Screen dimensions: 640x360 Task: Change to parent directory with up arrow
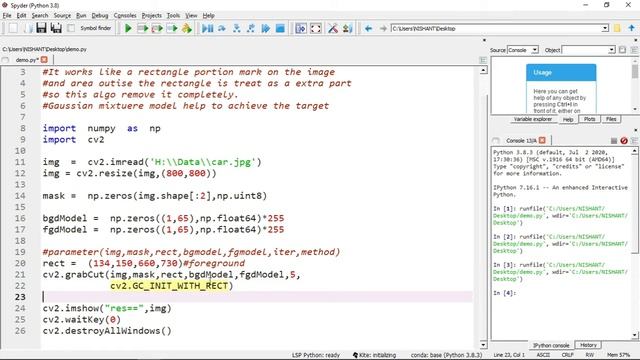coord(631,28)
